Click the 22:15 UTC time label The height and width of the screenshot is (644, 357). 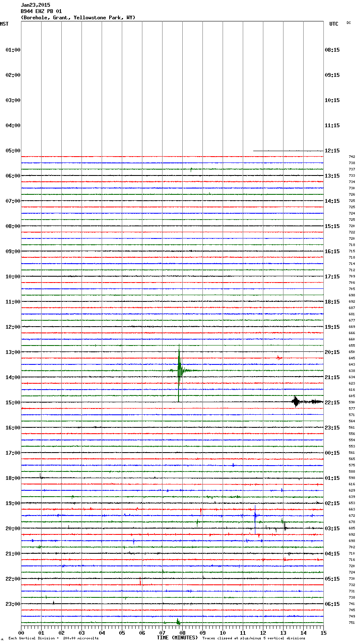[332, 403]
